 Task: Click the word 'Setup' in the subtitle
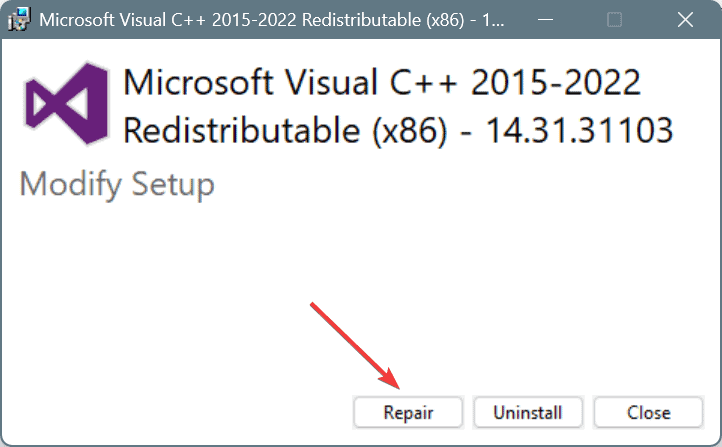(x=173, y=185)
